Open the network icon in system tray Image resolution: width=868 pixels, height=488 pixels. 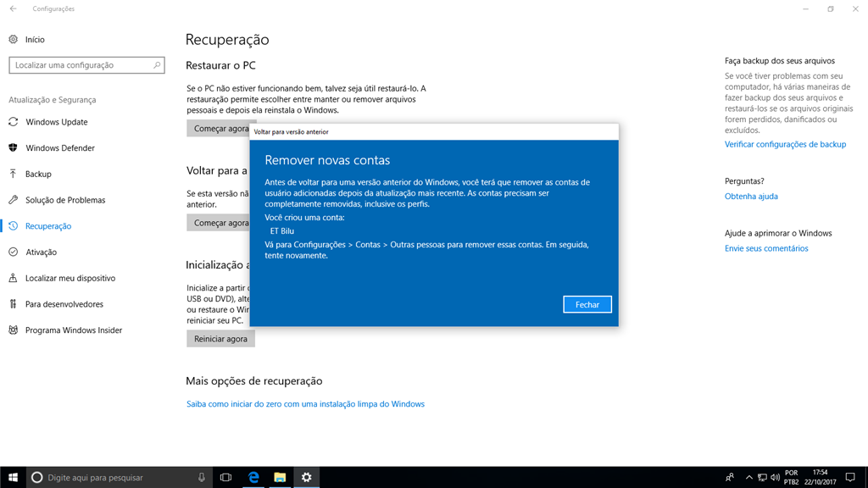762,478
